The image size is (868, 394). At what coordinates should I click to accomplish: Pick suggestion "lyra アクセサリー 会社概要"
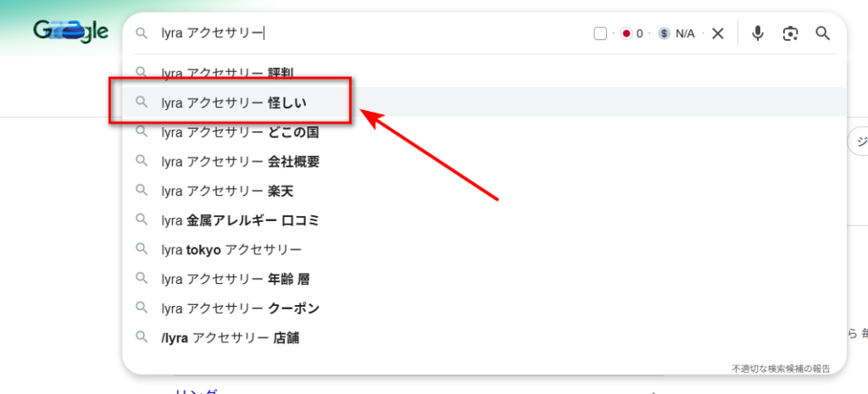tap(240, 161)
